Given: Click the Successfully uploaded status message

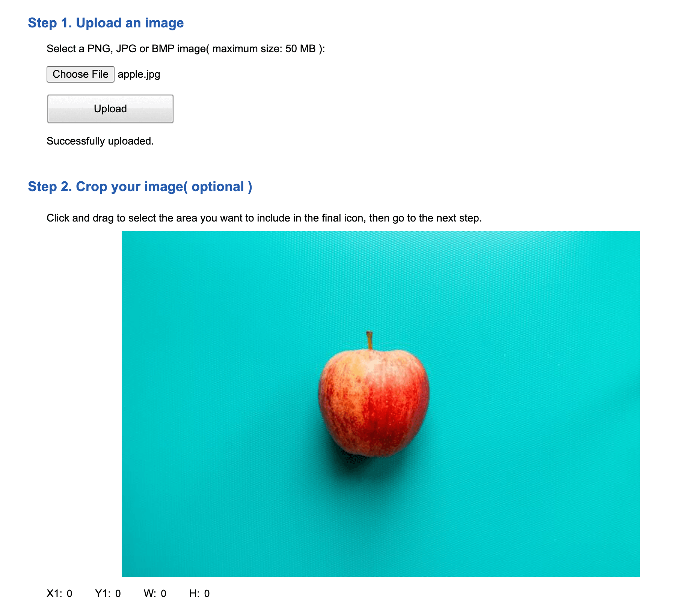Looking at the screenshot, I should point(100,141).
